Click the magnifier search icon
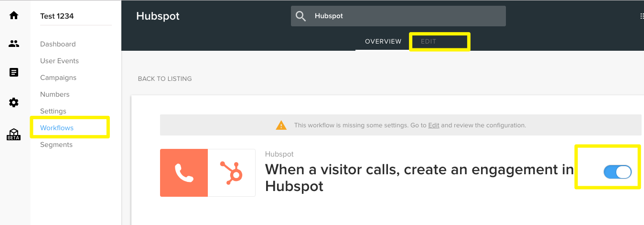Screen dimensions: 644x225 (x=301, y=16)
